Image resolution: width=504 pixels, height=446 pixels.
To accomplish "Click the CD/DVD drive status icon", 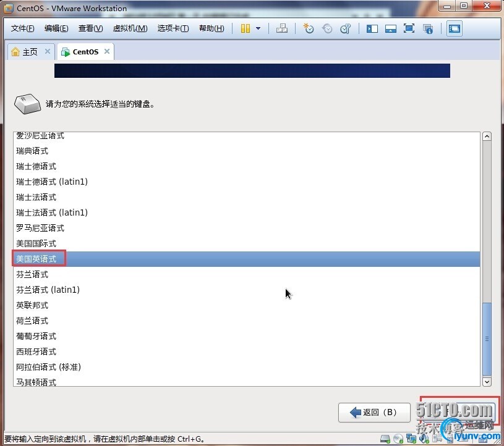I will [x=398, y=439].
